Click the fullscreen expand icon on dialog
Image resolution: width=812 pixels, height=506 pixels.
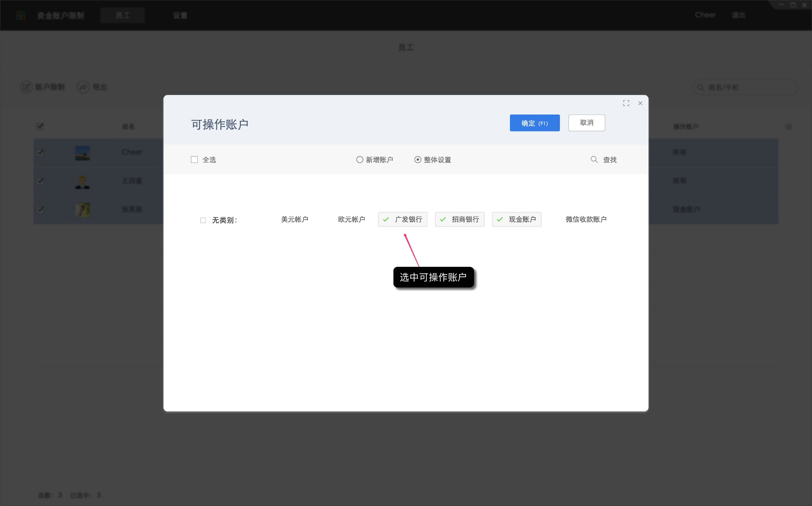click(626, 103)
